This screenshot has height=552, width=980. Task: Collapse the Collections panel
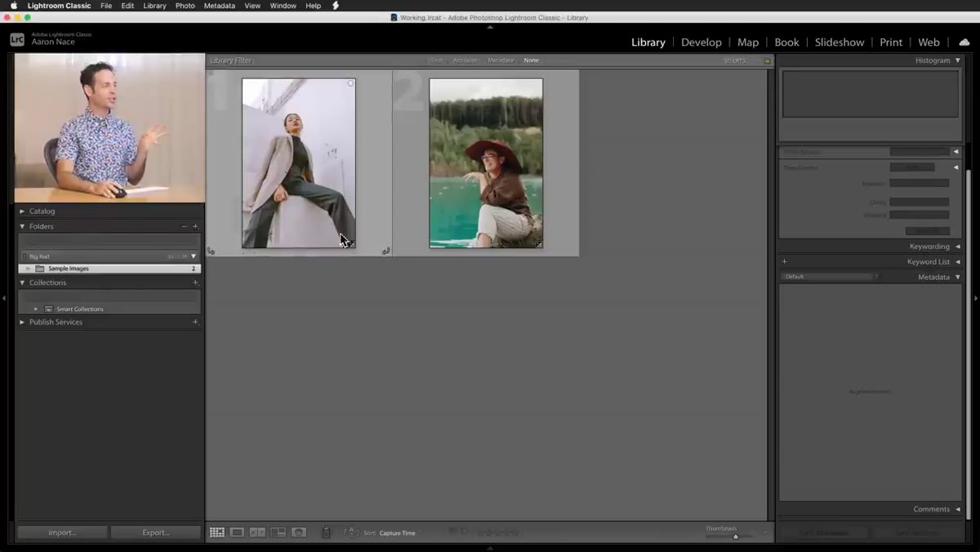(22, 283)
